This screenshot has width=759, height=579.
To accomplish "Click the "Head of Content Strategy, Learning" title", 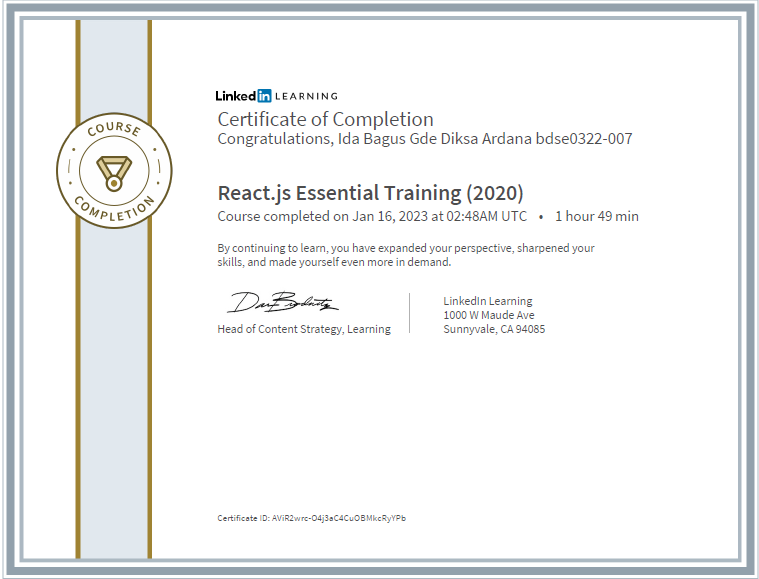I will click(x=304, y=329).
